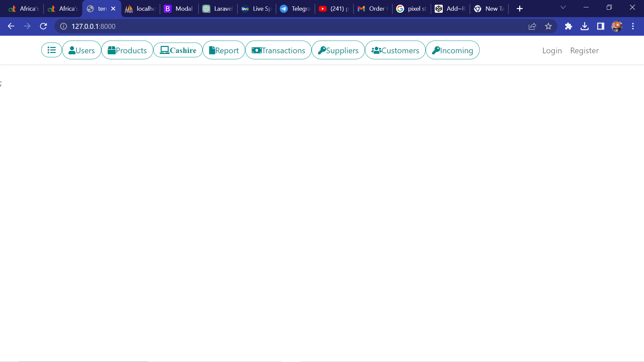Switch to the Modal Bootstrap tab
Viewport: 644px width, 362px height.
pos(179,9)
